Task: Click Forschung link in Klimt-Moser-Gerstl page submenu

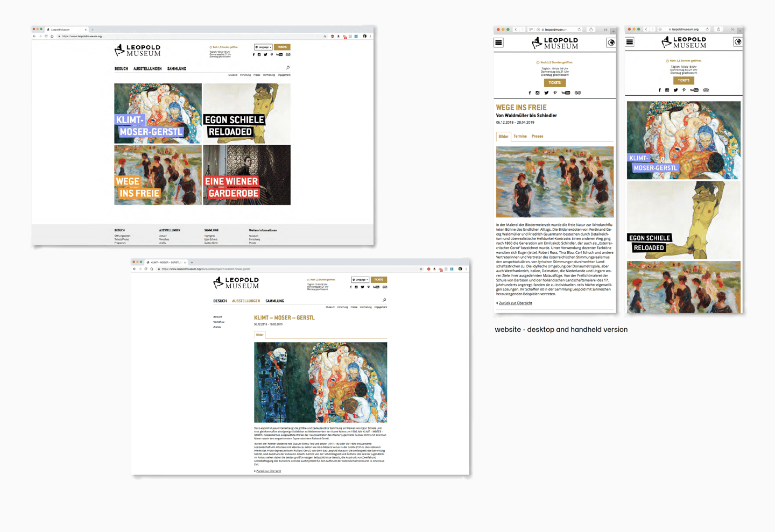Action: tap(342, 307)
